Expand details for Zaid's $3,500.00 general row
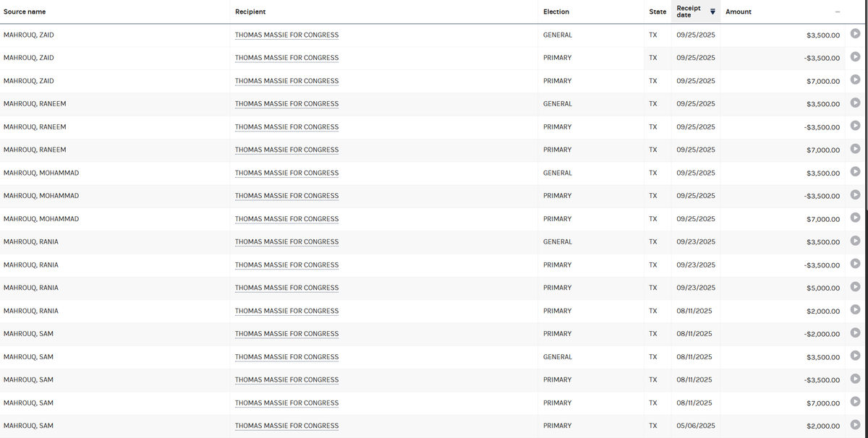 click(856, 33)
